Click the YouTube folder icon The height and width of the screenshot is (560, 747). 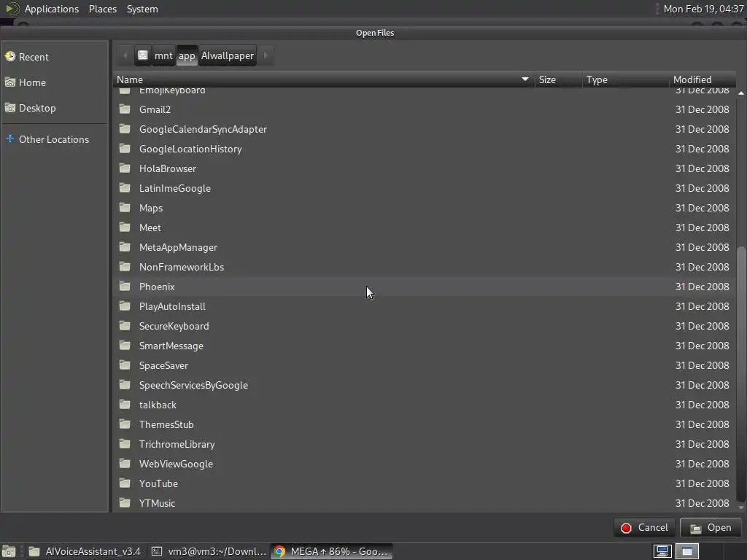125,483
